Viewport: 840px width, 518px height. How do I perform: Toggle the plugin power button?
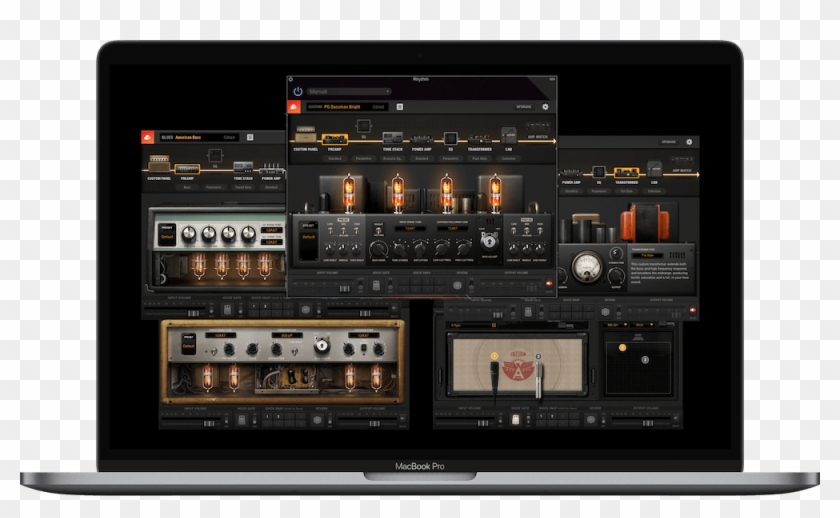pos(297,91)
